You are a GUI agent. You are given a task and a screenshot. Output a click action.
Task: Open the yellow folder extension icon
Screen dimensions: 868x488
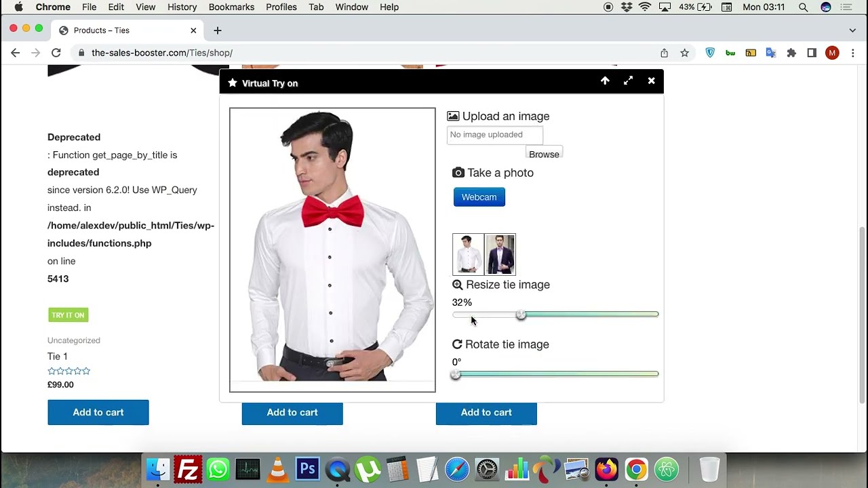(x=751, y=53)
